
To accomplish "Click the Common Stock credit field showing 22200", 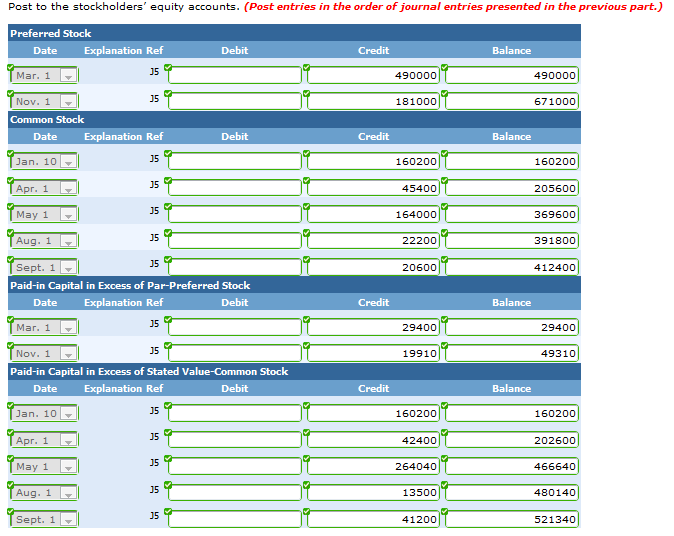I will (x=373, y=241).
